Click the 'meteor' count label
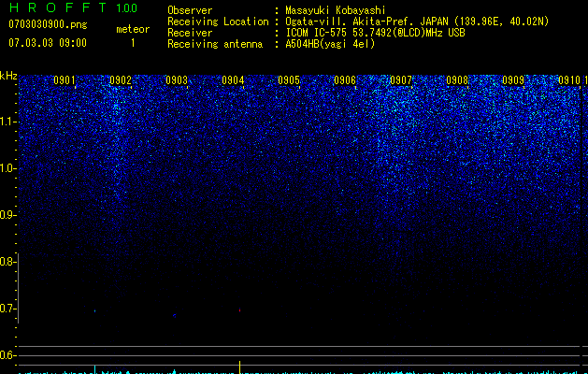This screenshot has height=374, width=588. [x=133, y=29]
